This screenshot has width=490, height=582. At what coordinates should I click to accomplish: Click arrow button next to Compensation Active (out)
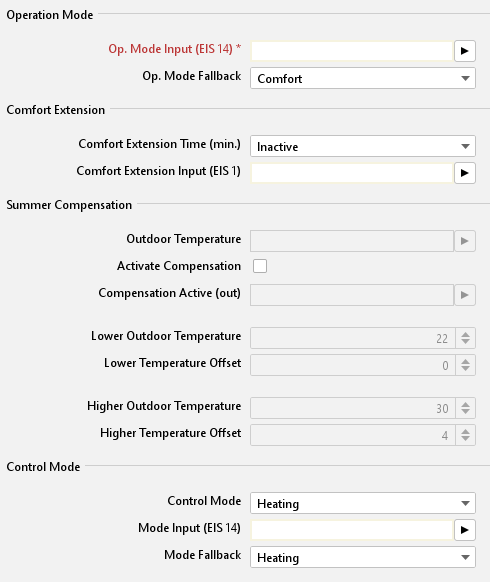(465, 295)
